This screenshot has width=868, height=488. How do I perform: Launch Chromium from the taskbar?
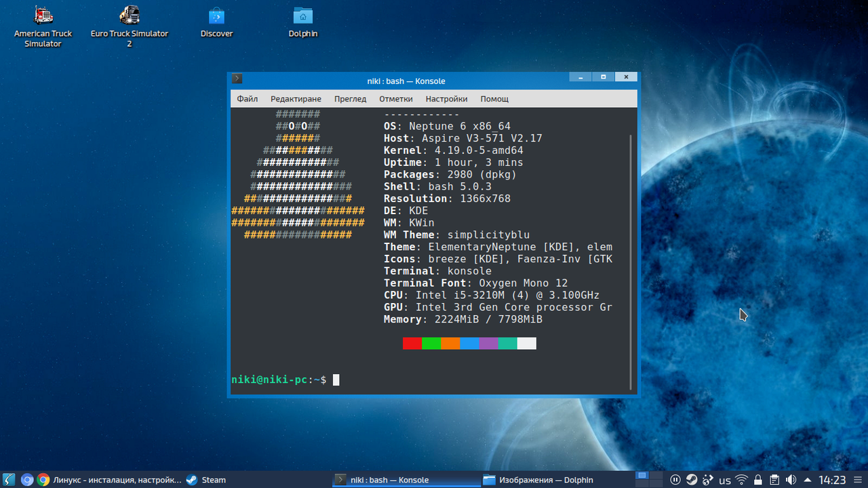[x=27, y=480]
